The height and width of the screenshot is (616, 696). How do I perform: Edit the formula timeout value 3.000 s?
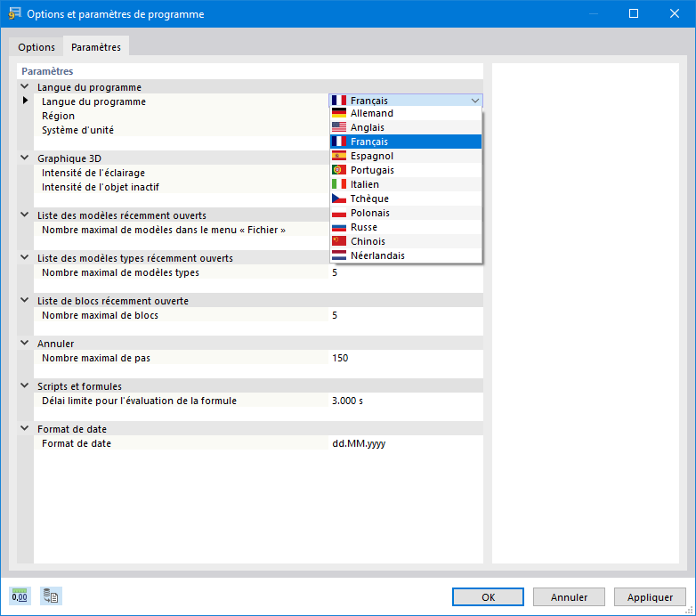coord(406,401)
